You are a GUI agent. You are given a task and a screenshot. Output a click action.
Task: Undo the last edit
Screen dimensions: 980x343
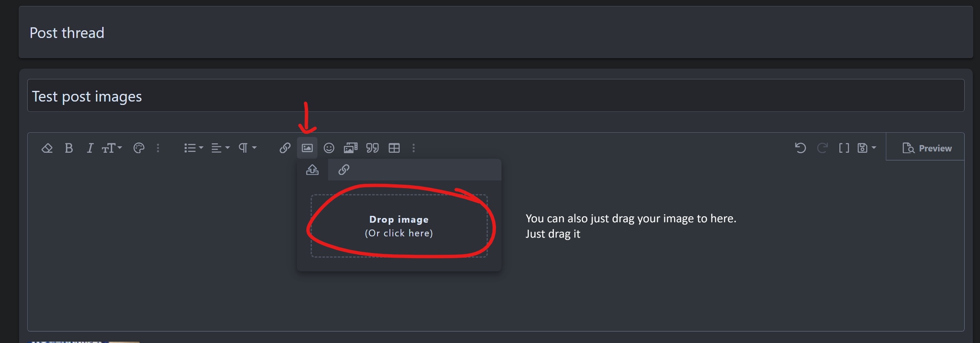(800, 148)
